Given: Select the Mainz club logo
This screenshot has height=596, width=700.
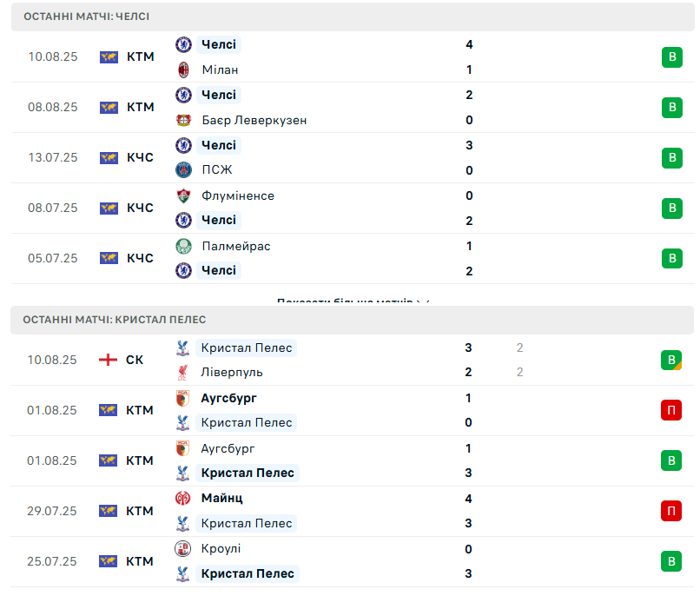Looking at the screenshot, I should 183,498.
